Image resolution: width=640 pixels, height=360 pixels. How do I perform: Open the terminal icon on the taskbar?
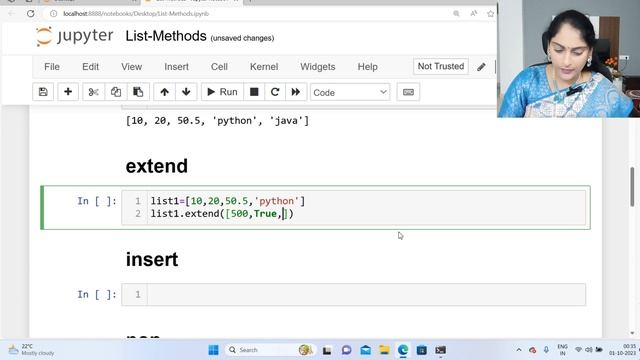[440, 350]
